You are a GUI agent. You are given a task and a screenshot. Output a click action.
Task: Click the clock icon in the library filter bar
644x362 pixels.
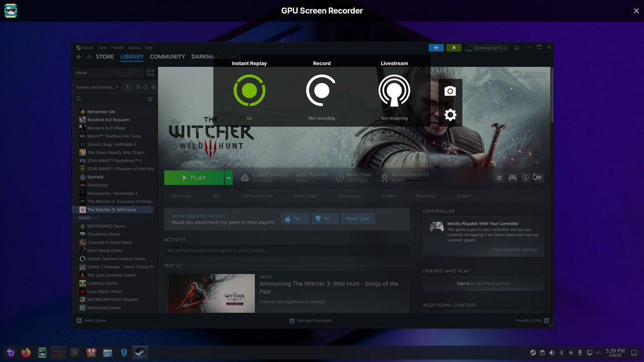tap(145, 87)
